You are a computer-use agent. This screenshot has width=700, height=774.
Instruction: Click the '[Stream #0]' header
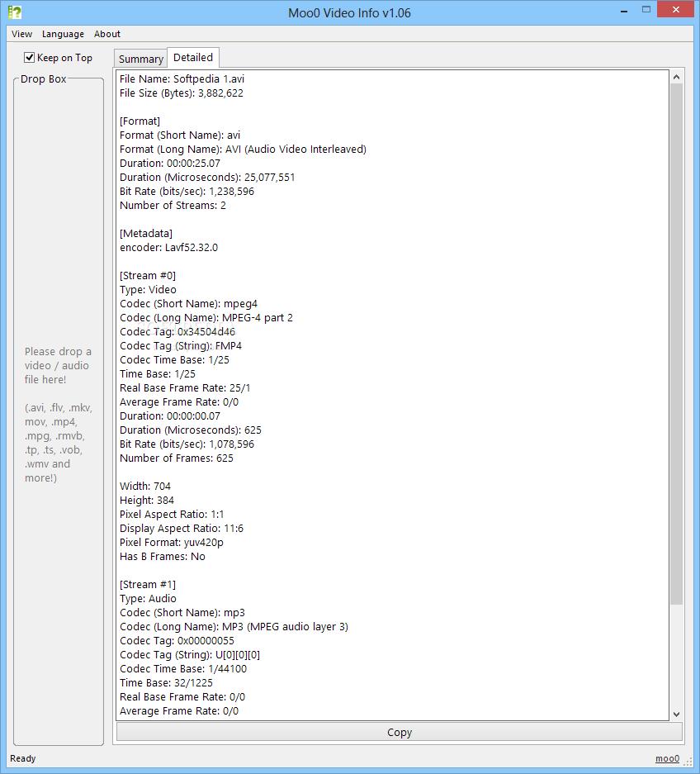pyautogui.click(x=148, y=275)
